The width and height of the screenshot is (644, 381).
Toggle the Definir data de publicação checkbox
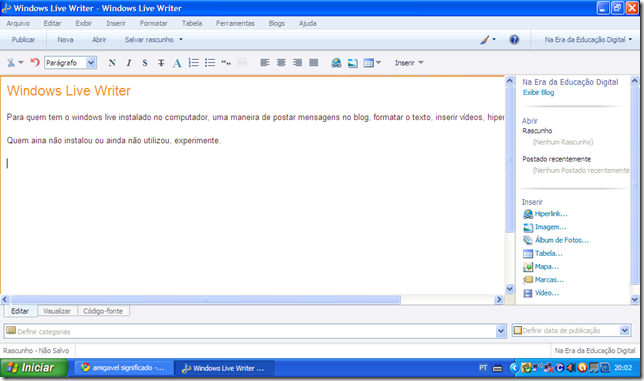[518, 330]
